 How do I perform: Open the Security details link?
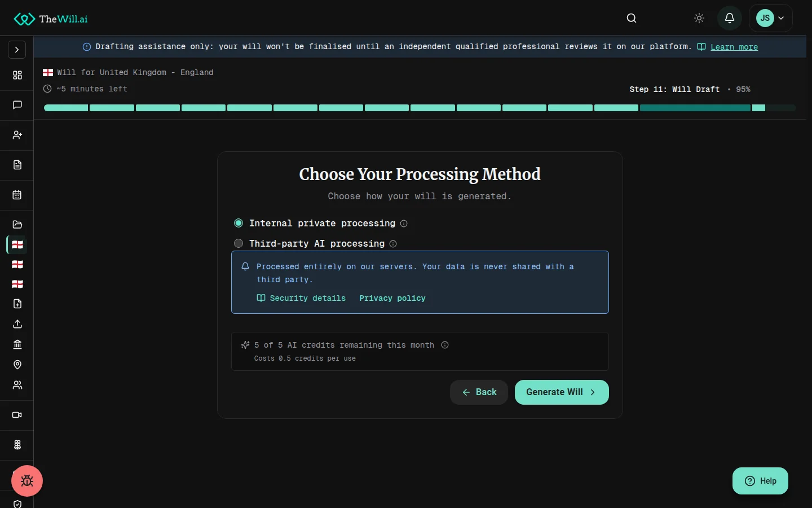pos(302,298)
